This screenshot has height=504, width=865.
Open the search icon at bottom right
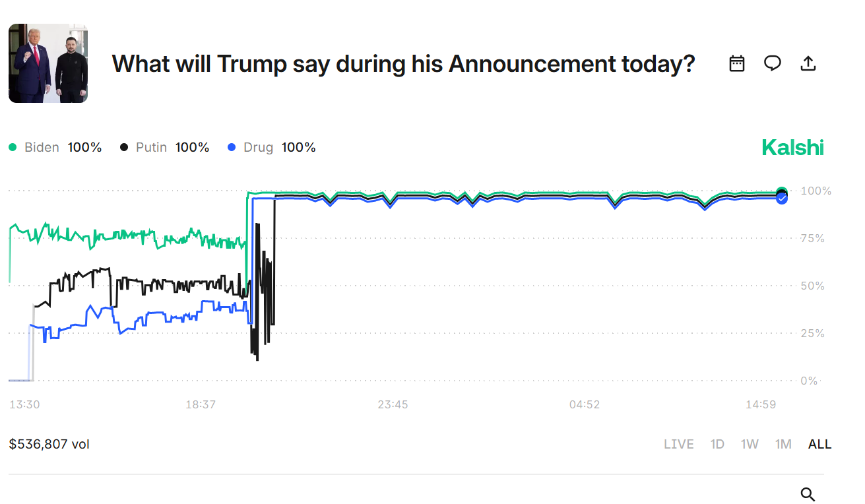coord(808,494)
